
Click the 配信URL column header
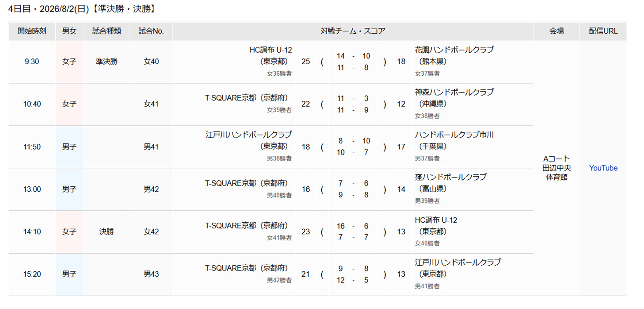pyautogui.click(x=603, y=31)
